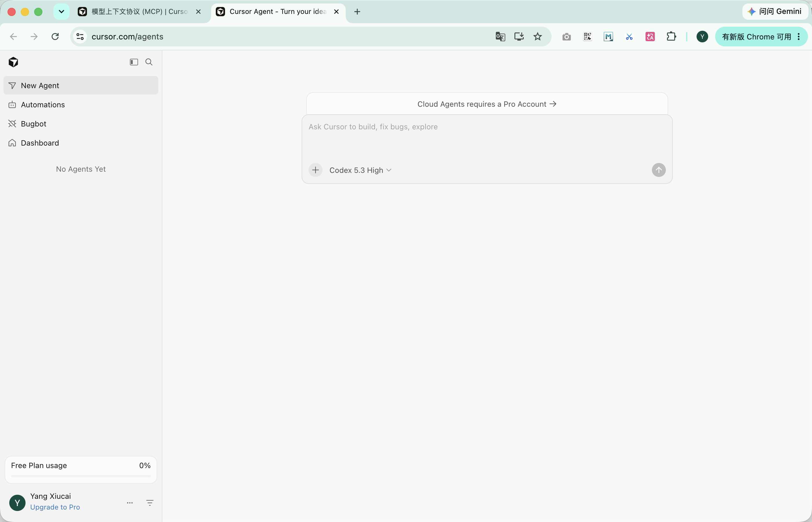
Task: Click the 0% usage value
Action: coord(145,465)
